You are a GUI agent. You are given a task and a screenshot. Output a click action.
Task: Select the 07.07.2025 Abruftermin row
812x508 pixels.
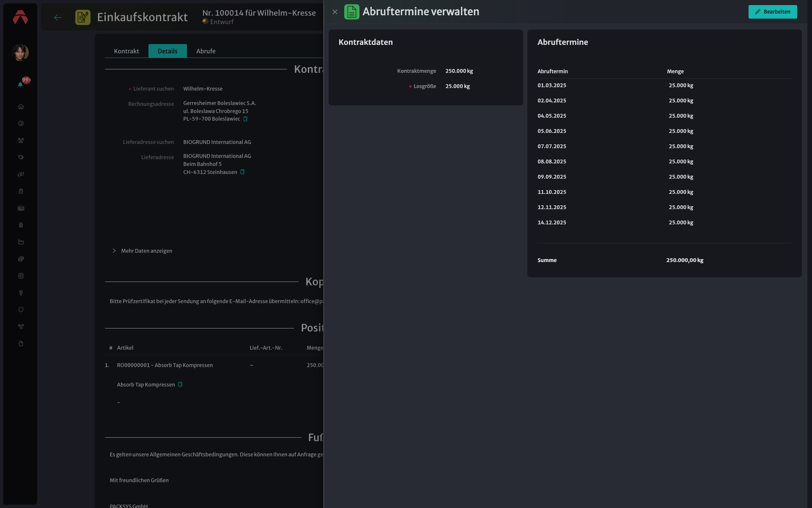pos(664,146)
